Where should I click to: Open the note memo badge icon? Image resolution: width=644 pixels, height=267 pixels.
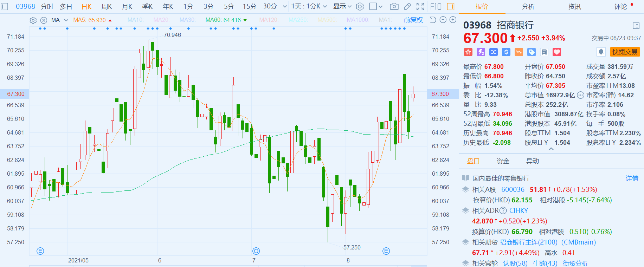[544, 52]
